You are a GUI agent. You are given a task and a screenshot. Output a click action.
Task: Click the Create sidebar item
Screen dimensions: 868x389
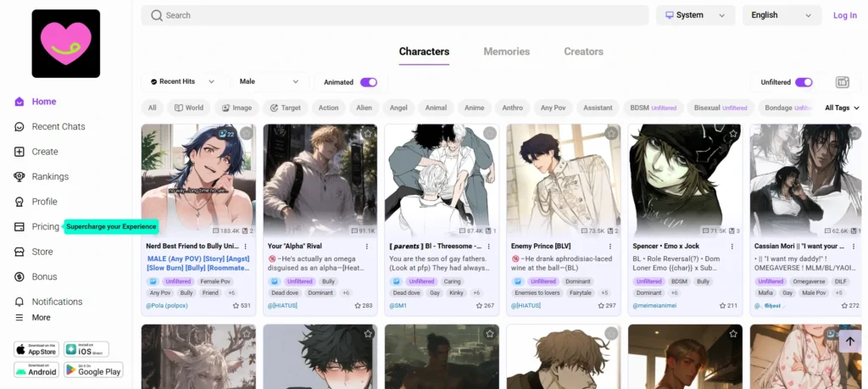click(36, 152)
